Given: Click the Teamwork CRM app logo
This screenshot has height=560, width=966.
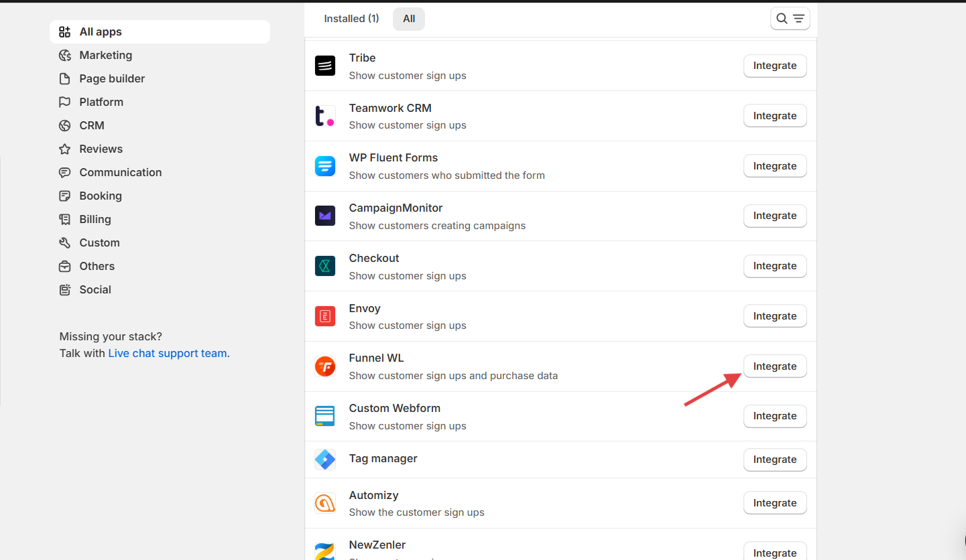Looking at the screenshot, I should click(x=325, y=116).
